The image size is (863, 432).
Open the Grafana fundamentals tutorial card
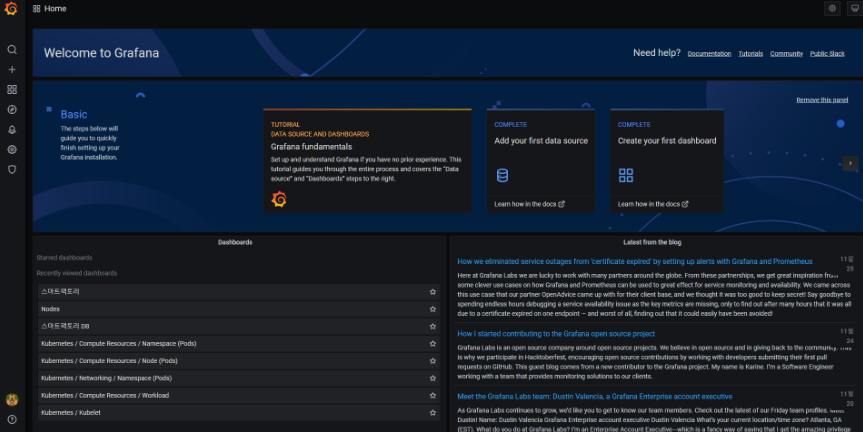(x=367, y=160)
